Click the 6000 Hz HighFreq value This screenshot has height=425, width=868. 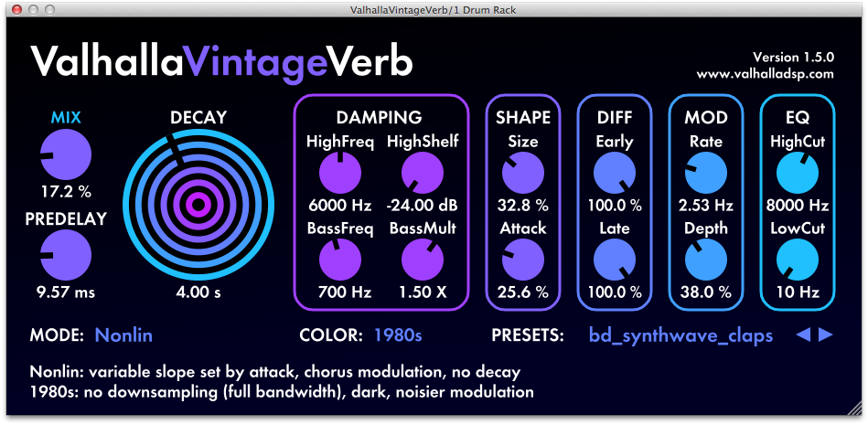pyautogui.click(x=340, y=206)
